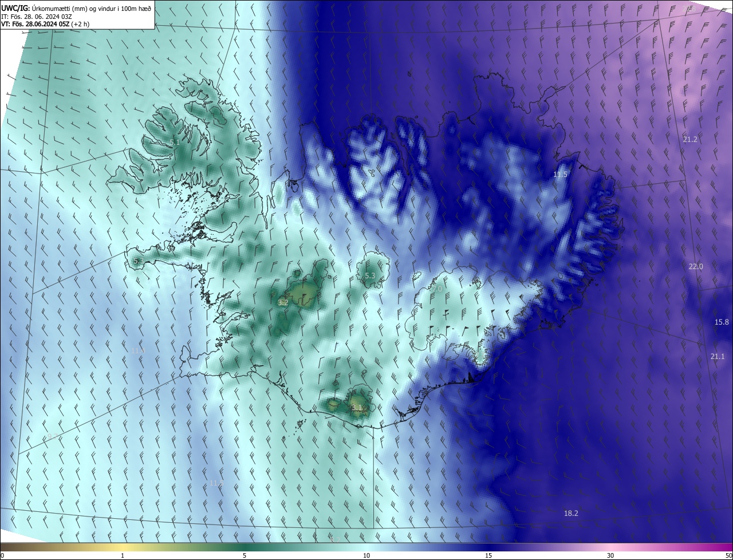Click the 11.4 value label

(138, 350)
